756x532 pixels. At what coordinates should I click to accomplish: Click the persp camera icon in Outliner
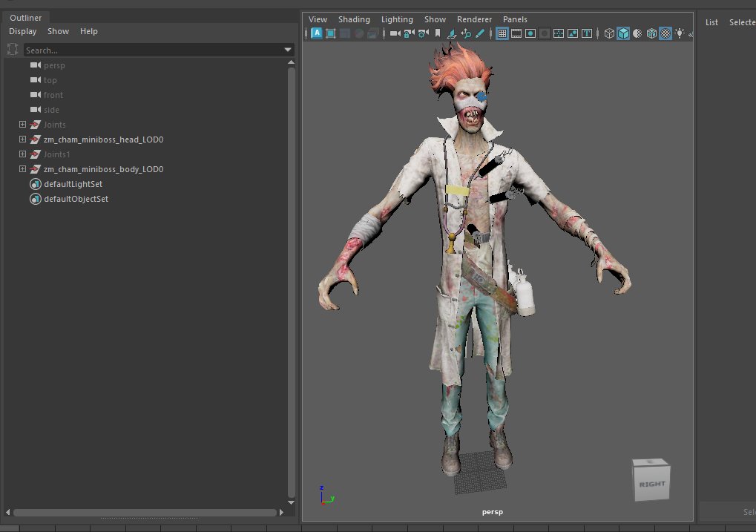click(35, 65)
